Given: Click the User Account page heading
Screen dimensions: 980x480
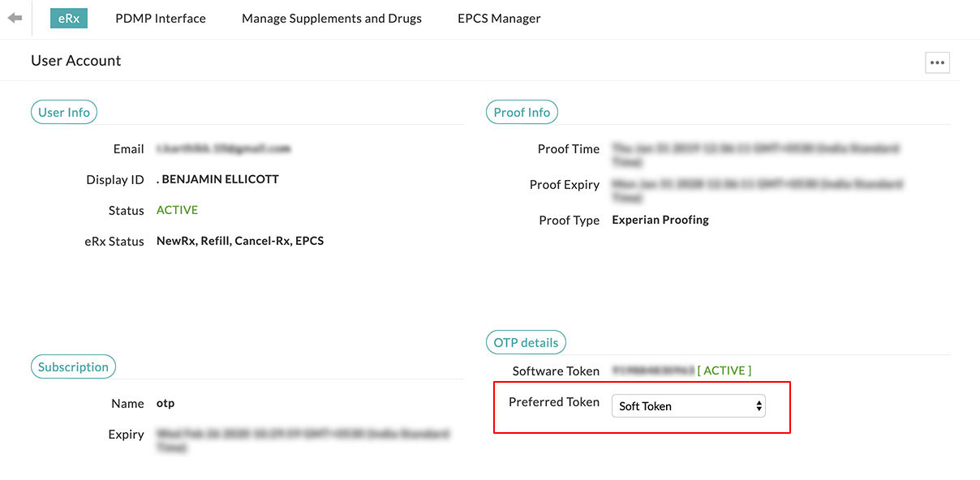Looking at the screenshot, I should [76, 61].
